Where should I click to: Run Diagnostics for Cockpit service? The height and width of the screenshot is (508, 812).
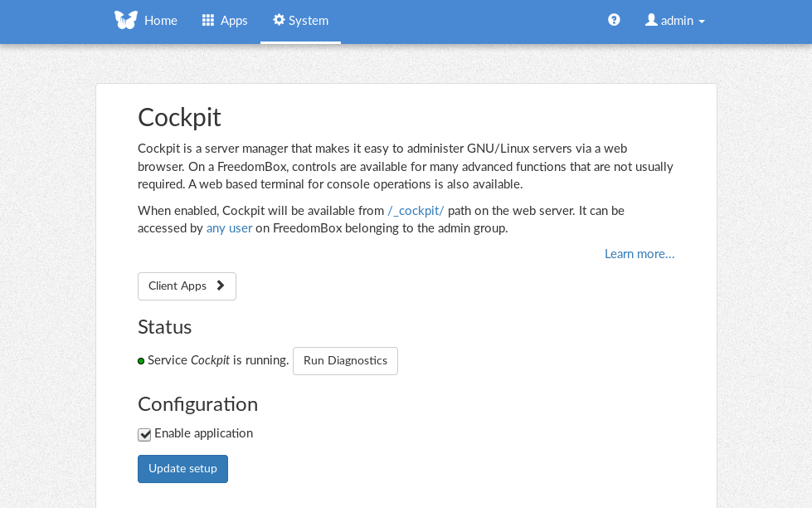click(345, 361)
